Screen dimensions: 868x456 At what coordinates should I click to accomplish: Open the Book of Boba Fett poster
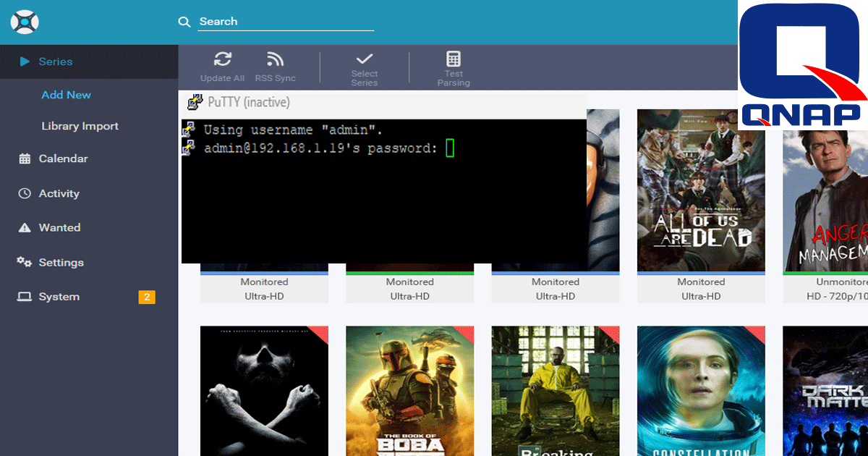[409, 391]
